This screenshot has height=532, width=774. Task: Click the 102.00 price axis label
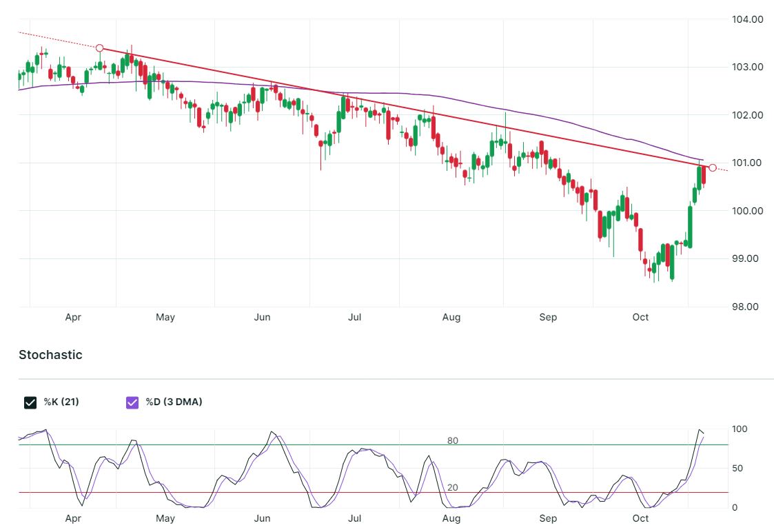[747, 115]
